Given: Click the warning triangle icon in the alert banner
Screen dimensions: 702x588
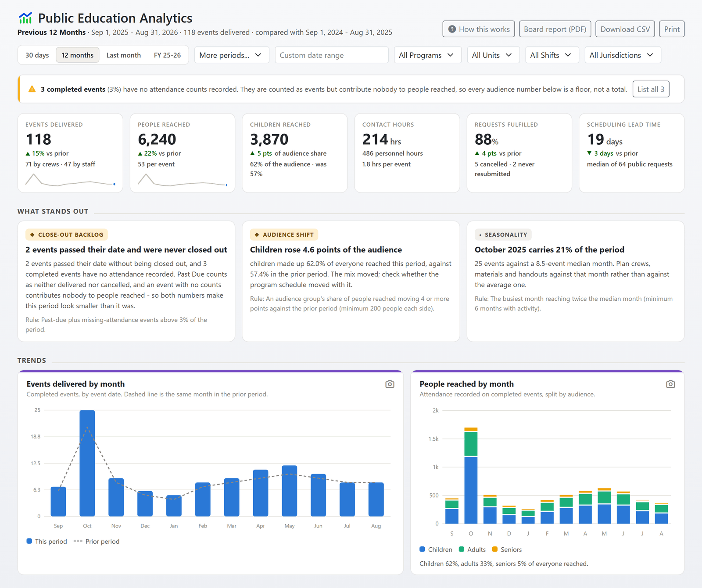Looking at the screenshot, I should tap(32, 89).
